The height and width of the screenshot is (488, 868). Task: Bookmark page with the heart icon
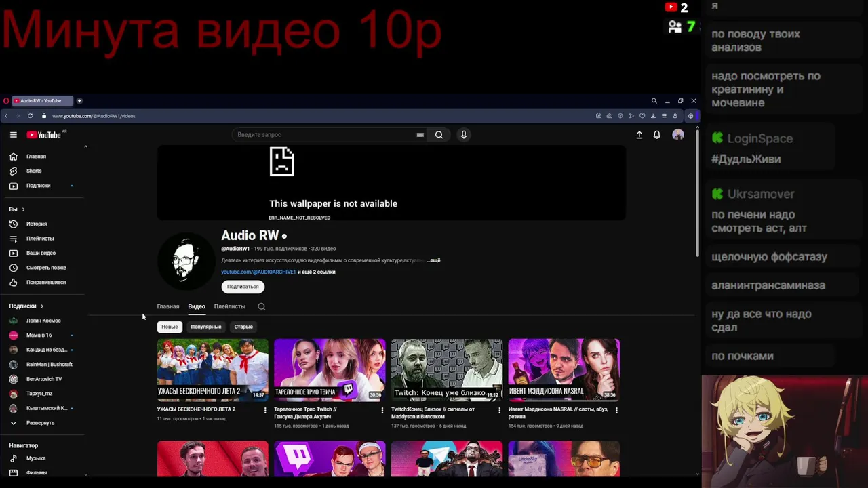click(642, 116)
